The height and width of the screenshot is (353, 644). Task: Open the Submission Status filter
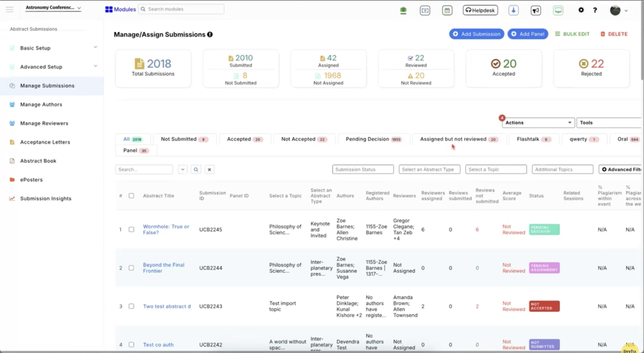tap(363, 169)
